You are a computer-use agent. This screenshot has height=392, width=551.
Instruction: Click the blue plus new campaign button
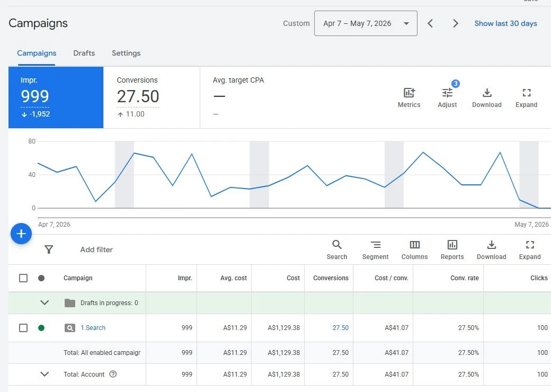(21, 234)
